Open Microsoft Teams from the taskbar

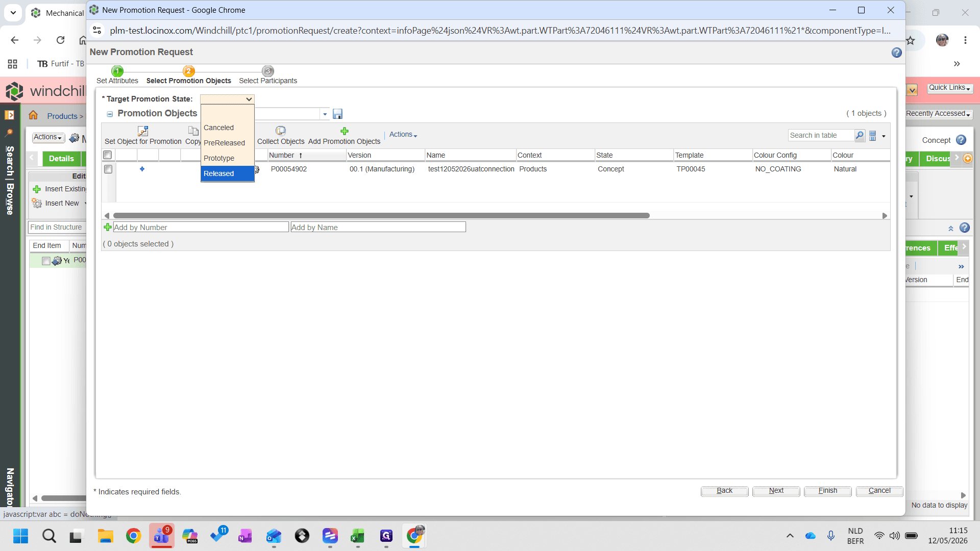(x=162, y=536)
